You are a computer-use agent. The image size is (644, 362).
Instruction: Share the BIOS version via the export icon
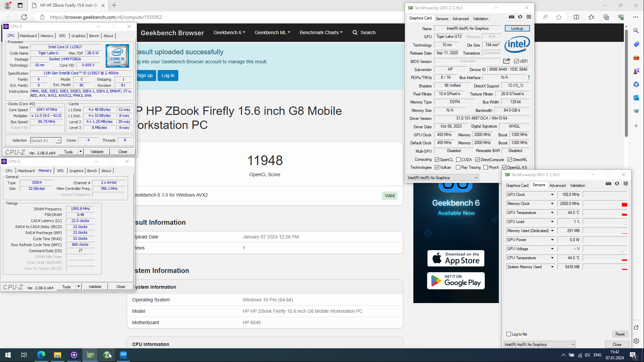pos(507,61)
